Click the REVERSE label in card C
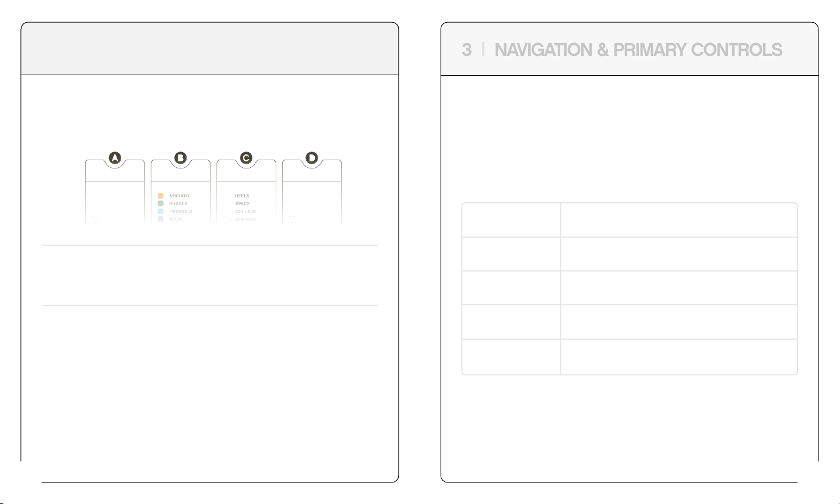Image resolution: width=840 pixels, height=504 pixels. pos(245,220)
